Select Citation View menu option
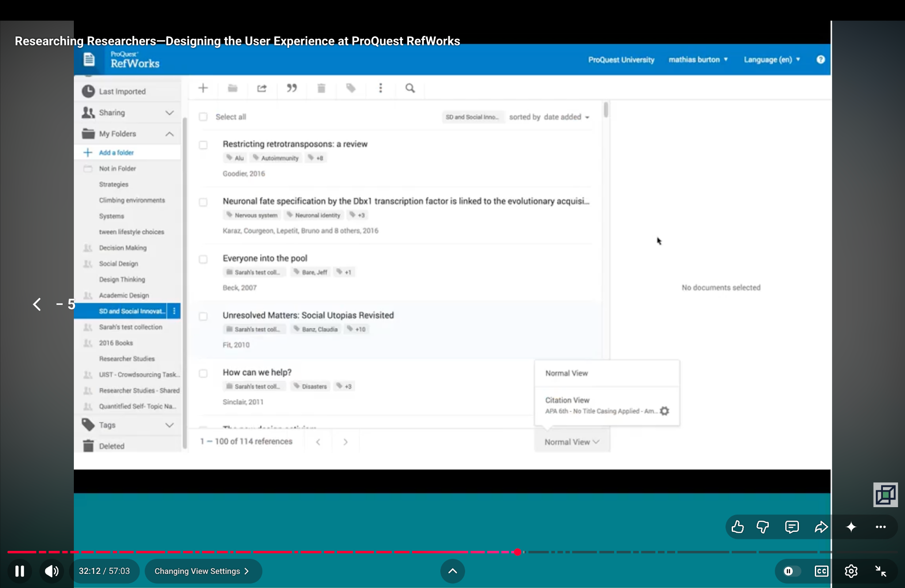The height and width of the screenshot is (588, 905). click(607, 405)
